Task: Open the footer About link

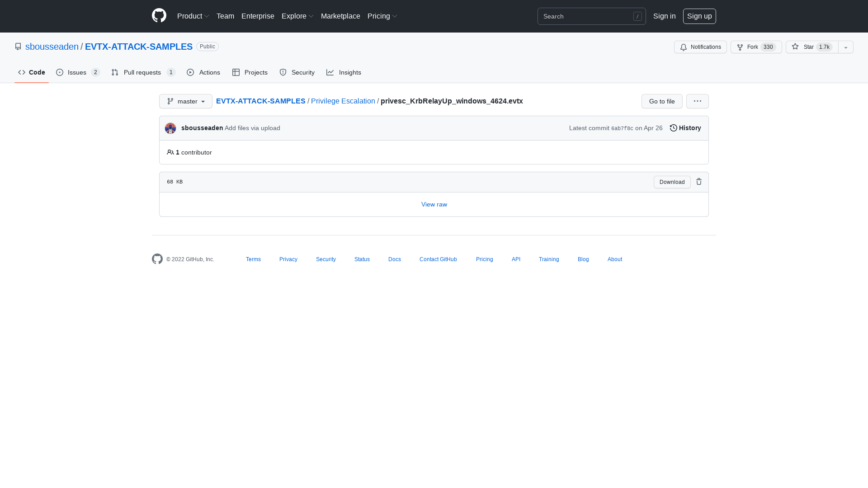Action: tap(615, 259)
